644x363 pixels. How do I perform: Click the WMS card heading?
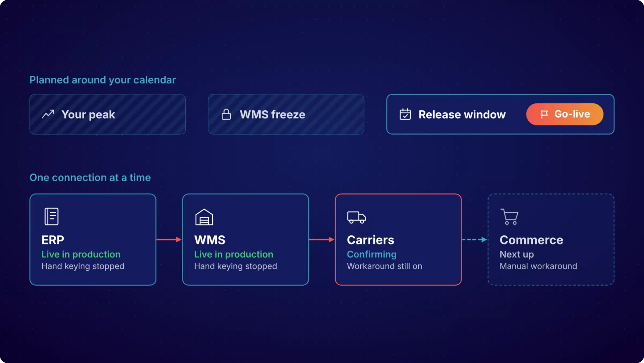coord(210,240)
